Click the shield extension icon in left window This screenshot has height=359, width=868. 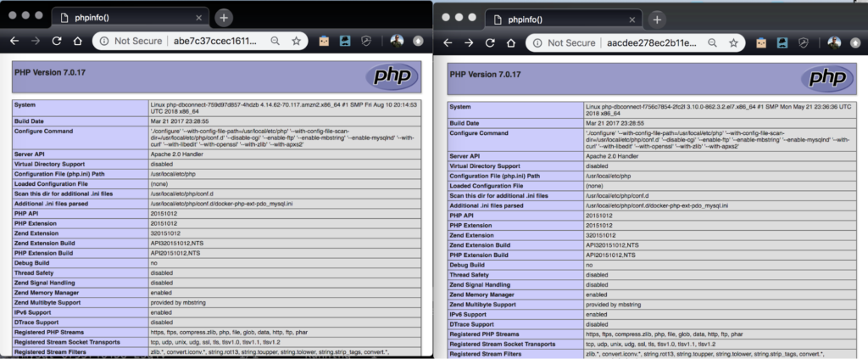click(368, 40)
